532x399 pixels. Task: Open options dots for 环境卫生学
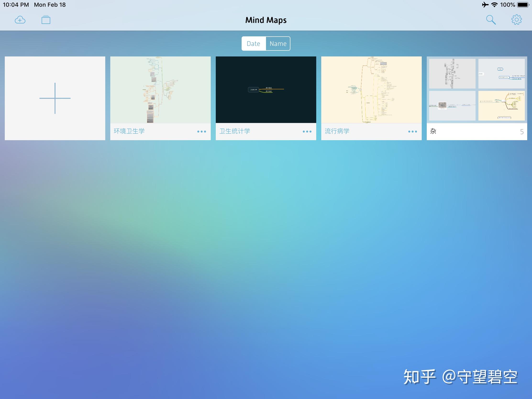[x=202, y=132]
